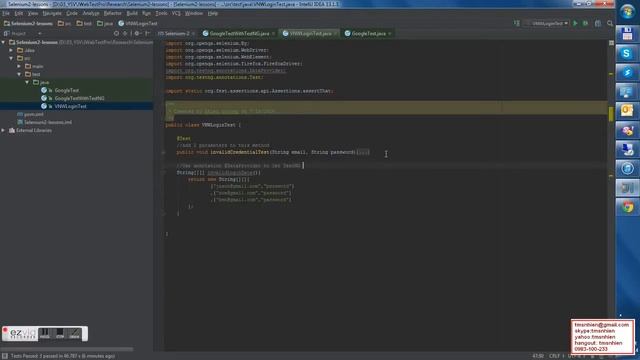Click the ezvid stop button
Viewport: 640px width, 360px height.
pyautogui.click(x=60, y=334)
